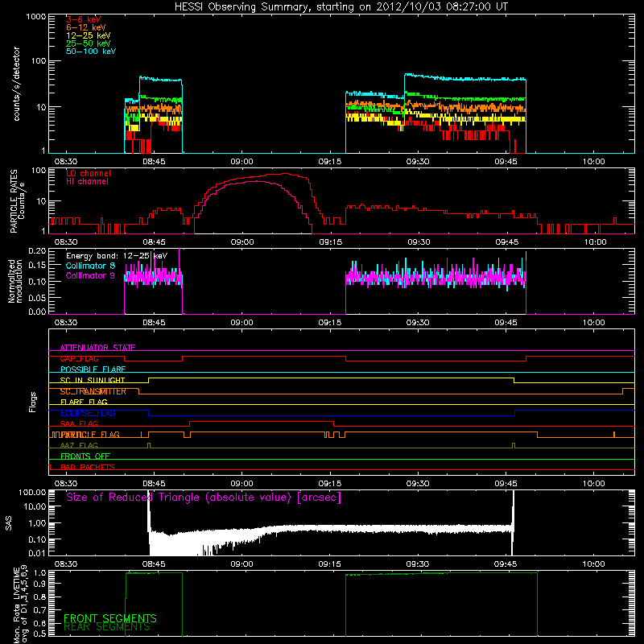
Task: Select the Collimator 9 legend label
Action: [90, 275]
